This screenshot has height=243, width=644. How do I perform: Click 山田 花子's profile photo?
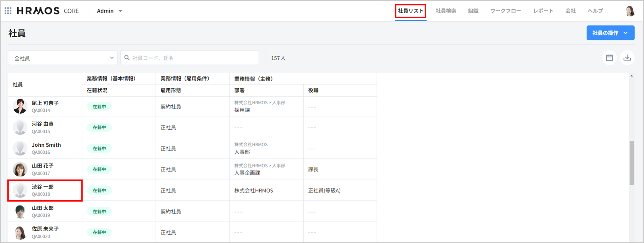click(x=20, y=169)
